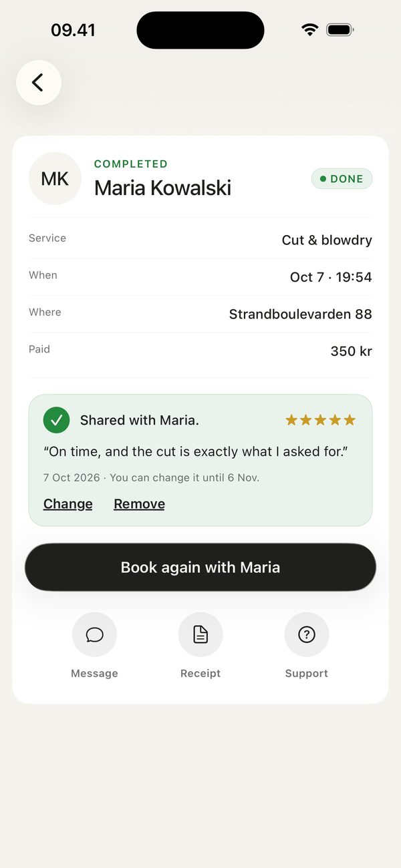
Task: Tap the Maria Kowalski name heading
Action: [162, 188]
